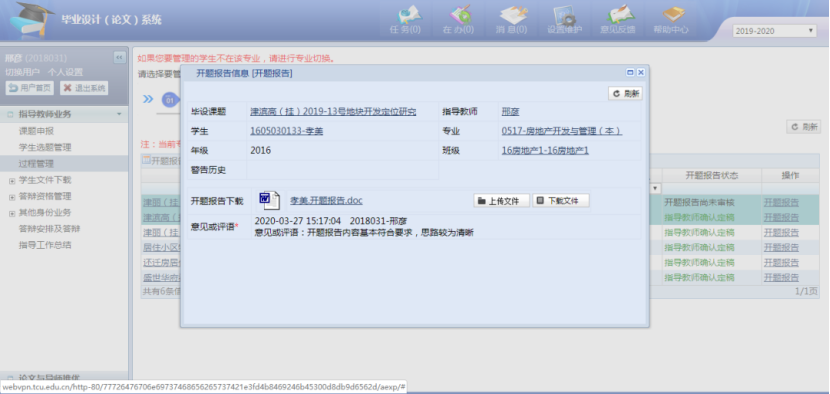Open the 意见反馈 feedback icon
830x394 pixels.
[x=617, y=20]
